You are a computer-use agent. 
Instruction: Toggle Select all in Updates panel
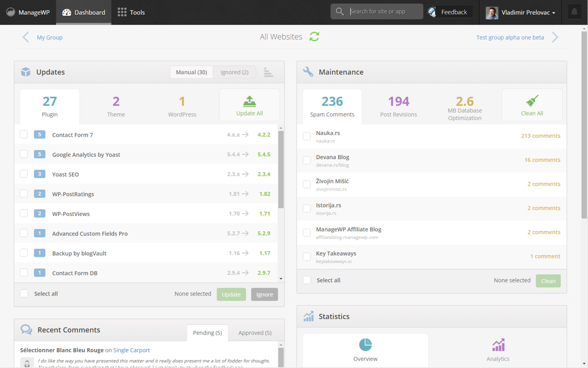click(x=24, y=294)
